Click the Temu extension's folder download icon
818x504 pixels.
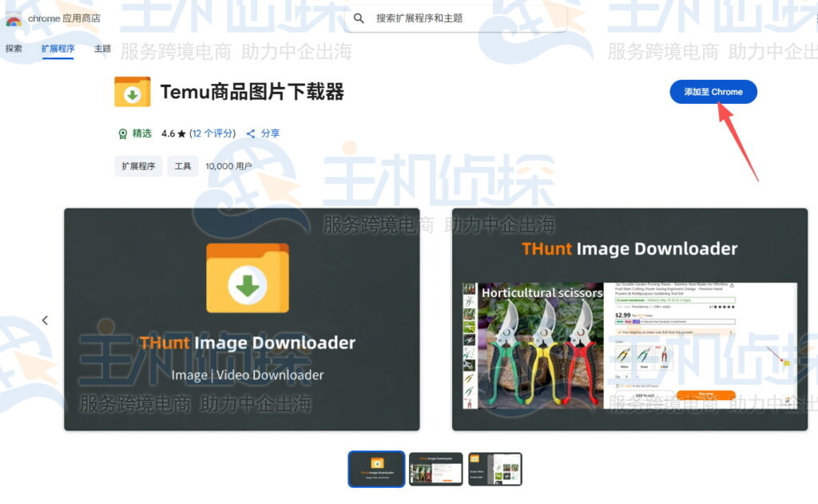coord(133,91)
